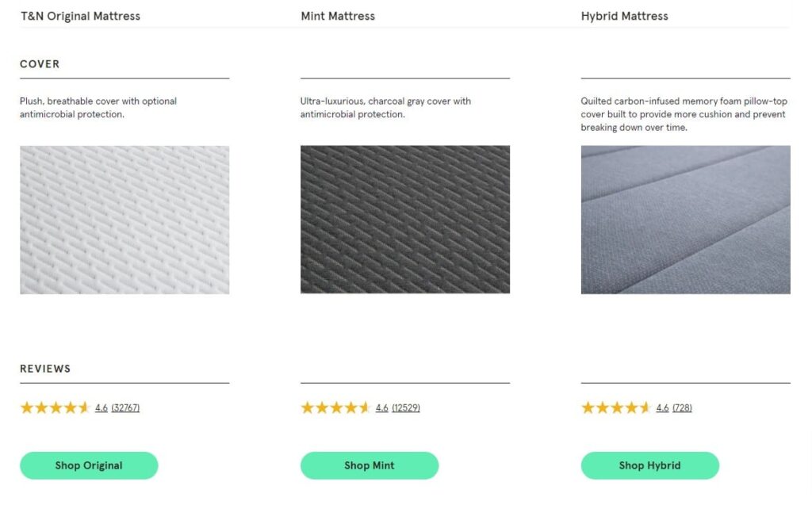Click the Shop Hybrid button
The image size is (812, 505).
point(650,465)
